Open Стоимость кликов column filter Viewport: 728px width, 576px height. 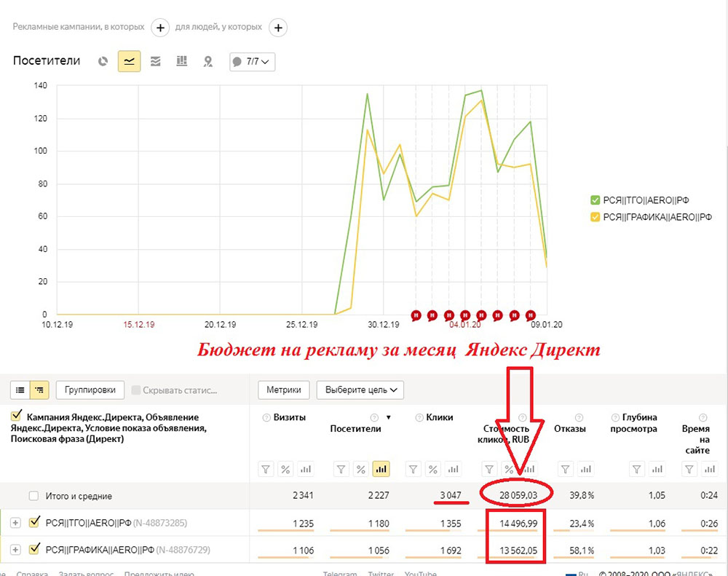tap(489, 469)
